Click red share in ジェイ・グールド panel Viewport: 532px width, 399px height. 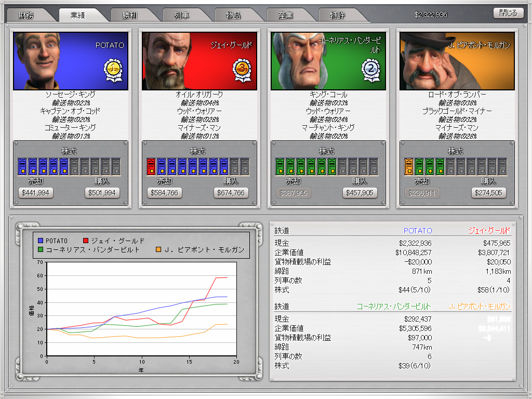coord(151,167)
